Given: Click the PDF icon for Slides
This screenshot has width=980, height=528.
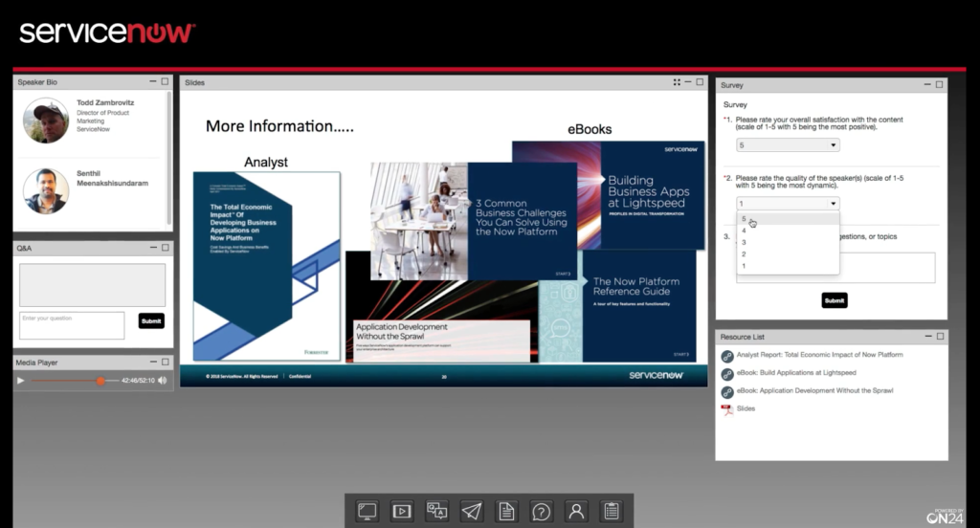Looking at the screenshot, I should point(727,410).
